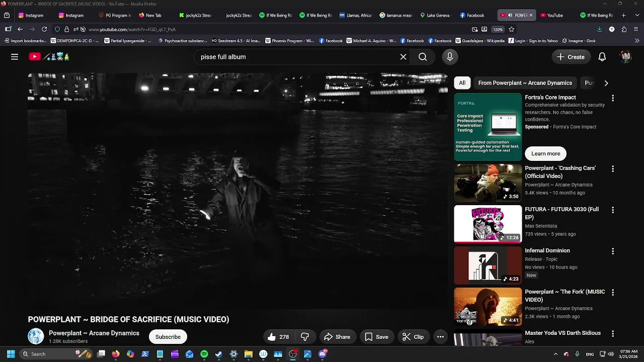Go back with the browser back arrow
Image resolution: width=644 pixels, height=362 pixels.
[20, 29]
